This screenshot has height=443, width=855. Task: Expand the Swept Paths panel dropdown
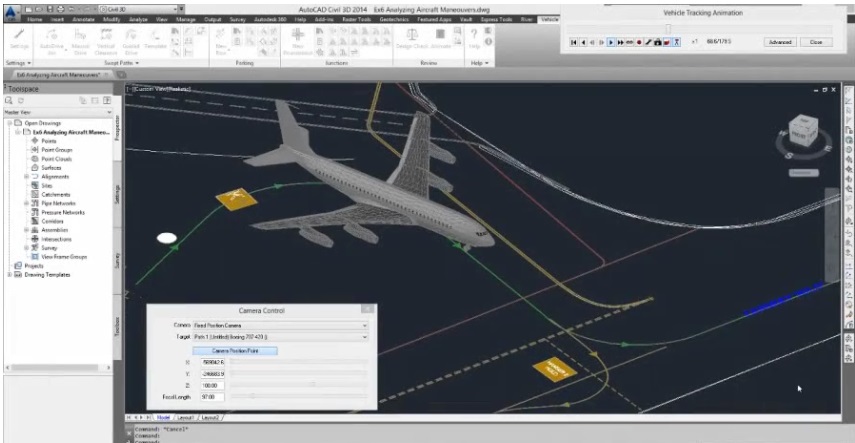(x=122, y=63)
